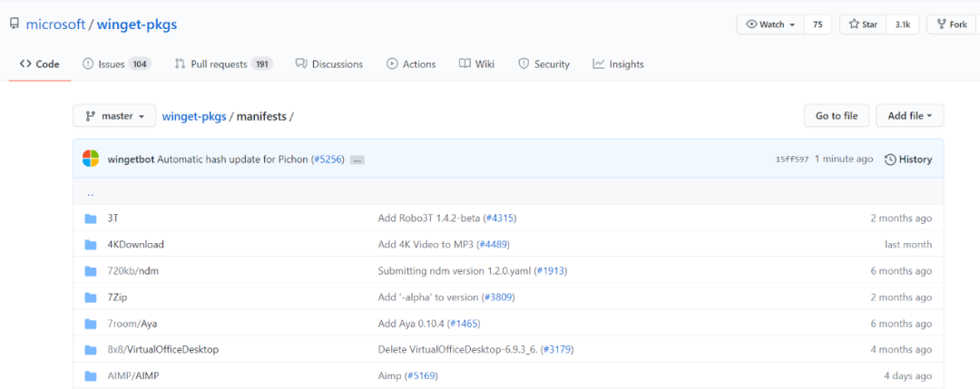Open the Watch dropdown

770,24
